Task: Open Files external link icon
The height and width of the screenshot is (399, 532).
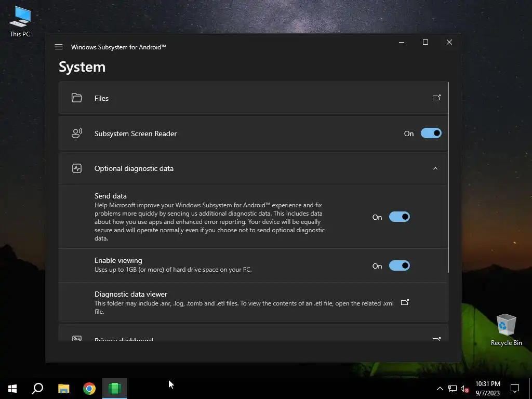Action: tap(436, 98)
